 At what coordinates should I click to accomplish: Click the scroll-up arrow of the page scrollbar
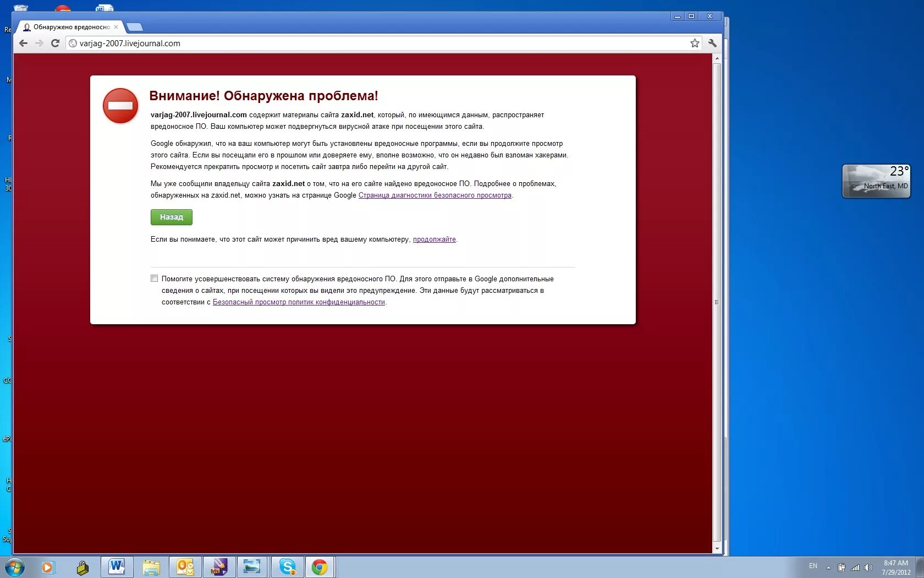tap(717, 58)
